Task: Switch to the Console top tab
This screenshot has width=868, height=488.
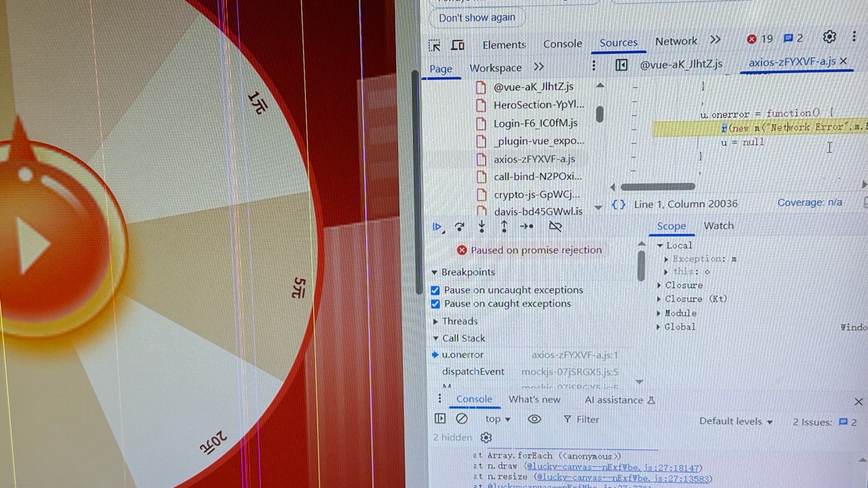Action: 562,43
